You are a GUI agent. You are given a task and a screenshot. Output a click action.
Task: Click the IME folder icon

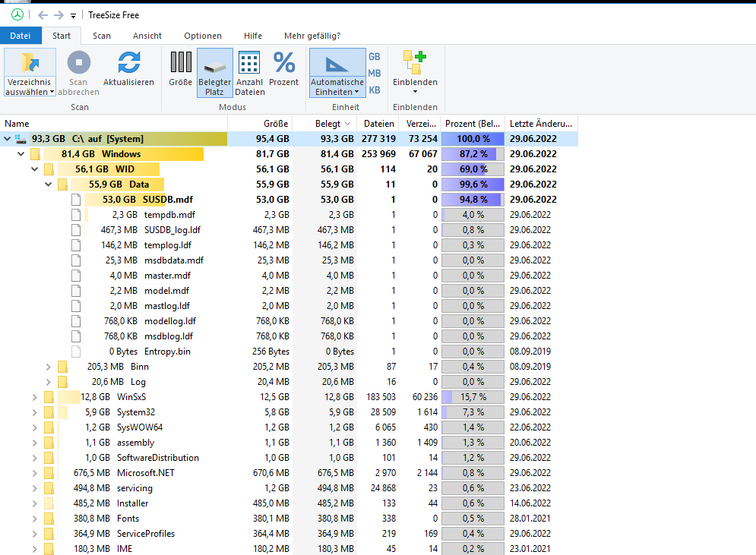49,549
